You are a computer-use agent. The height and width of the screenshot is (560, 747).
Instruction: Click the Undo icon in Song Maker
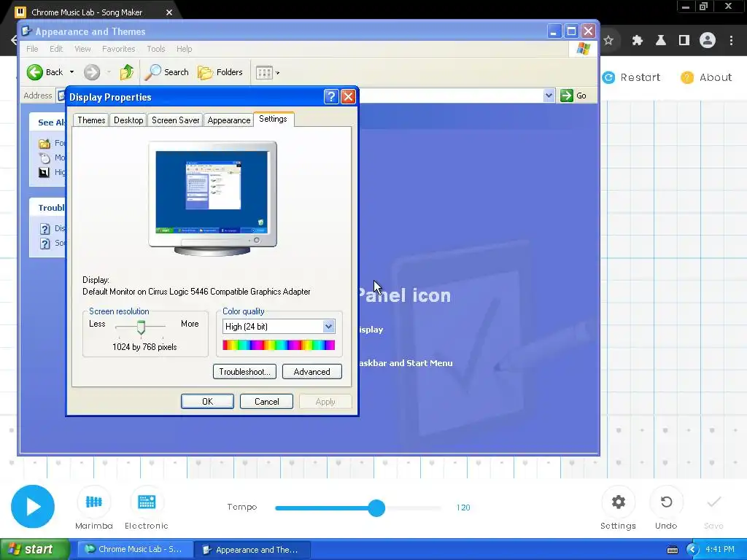666,502
